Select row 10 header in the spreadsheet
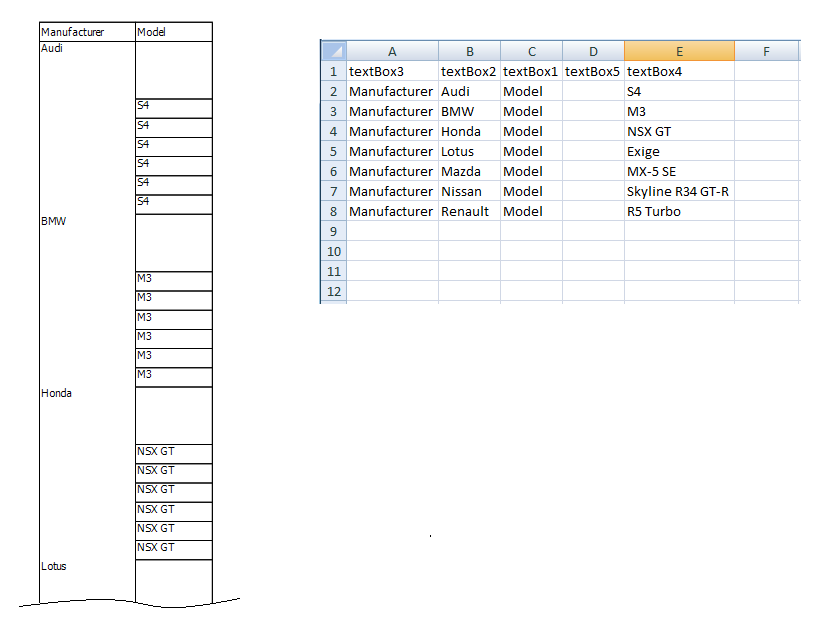The height and width of the screenshot is (642, 830). click(333, 251)
